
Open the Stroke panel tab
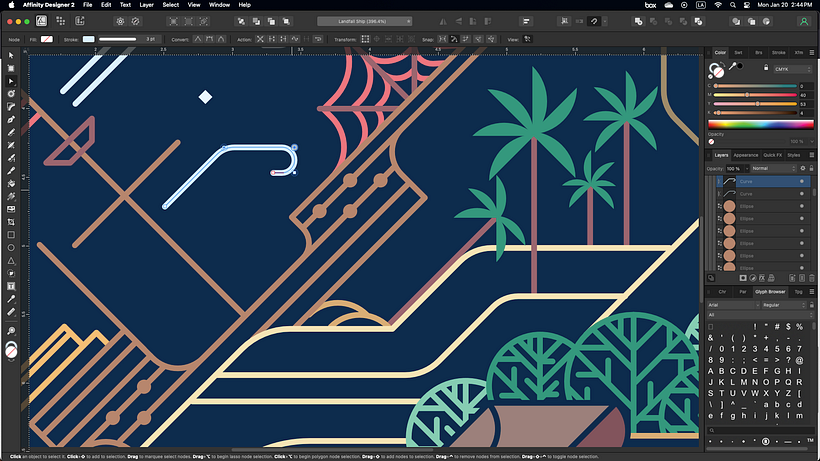pyautogui.click(x=778, y=52)
